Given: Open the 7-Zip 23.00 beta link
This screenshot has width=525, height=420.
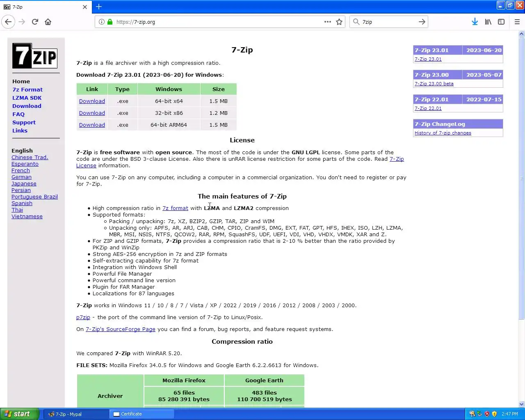Looking at the screenshot, I should [434, 84].
